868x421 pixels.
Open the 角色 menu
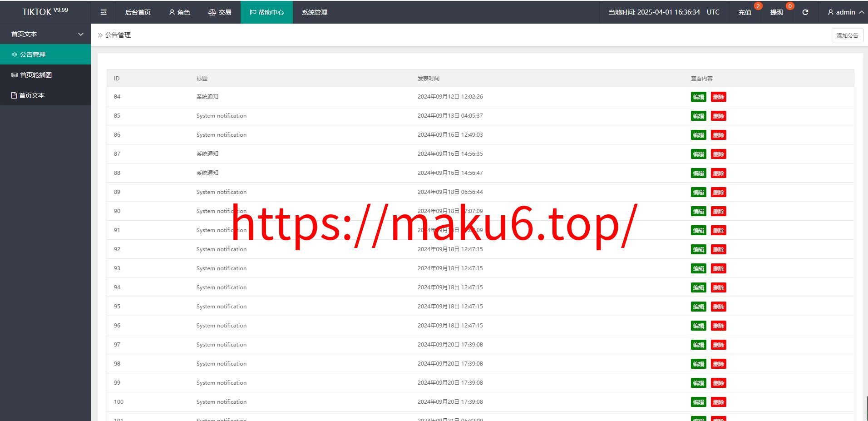[179, 12]
